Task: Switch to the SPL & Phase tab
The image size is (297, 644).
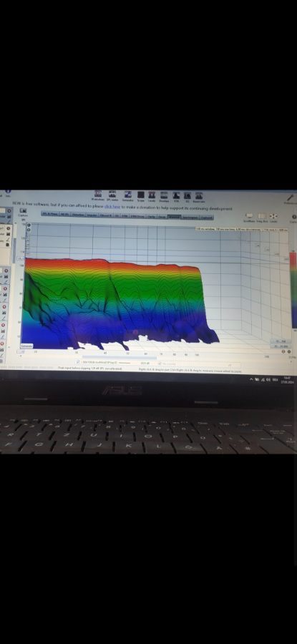Action: coord(50,215)
